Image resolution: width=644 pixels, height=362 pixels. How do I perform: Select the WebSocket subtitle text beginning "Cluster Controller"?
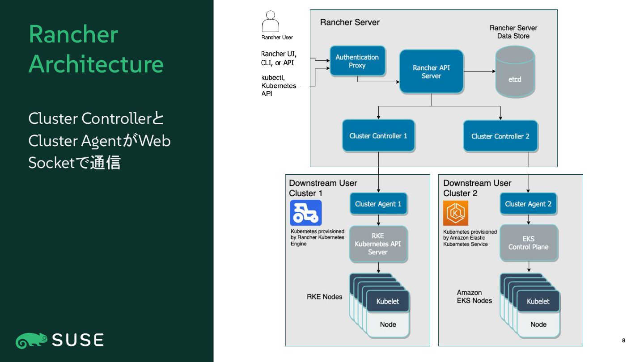point(99,141)
